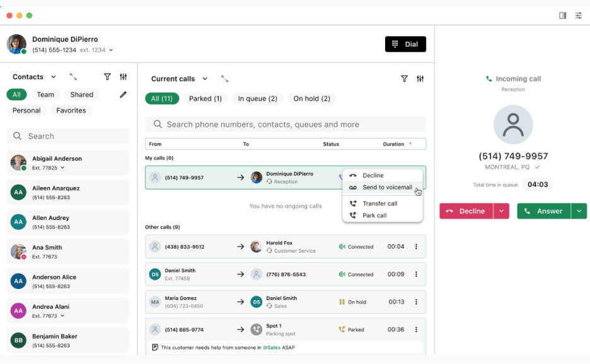Focus the phone numbers and queues search field
Screen dimensions: 590x364
pos(286,125)
